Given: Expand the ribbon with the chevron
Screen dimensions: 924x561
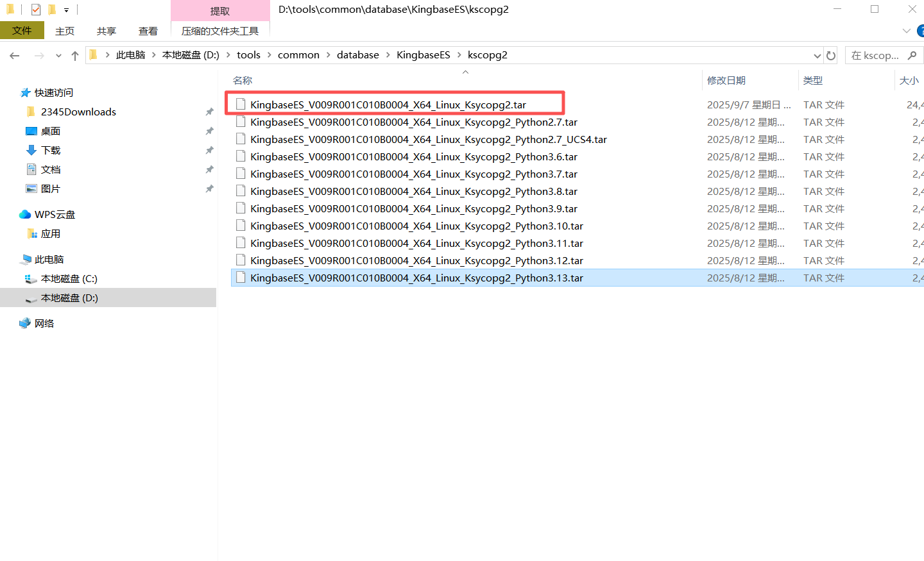Looking at the screenshot, I should pyautogui.click(x=906, y=31).
